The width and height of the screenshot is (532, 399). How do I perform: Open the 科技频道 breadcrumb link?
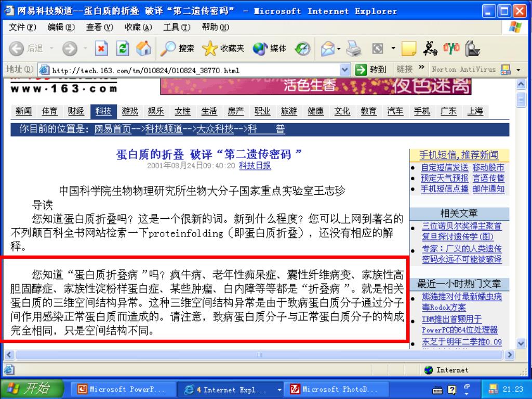(164, 129)
